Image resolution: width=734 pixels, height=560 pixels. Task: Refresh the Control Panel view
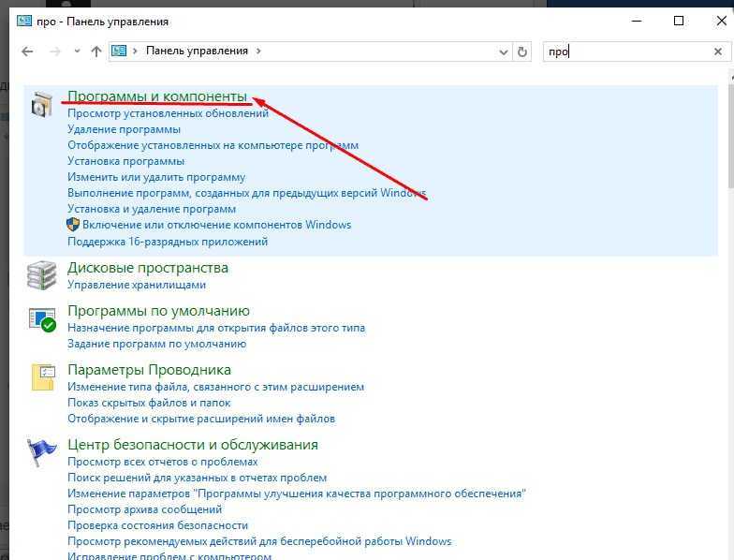pyautogui.click(x=522, y=52)
